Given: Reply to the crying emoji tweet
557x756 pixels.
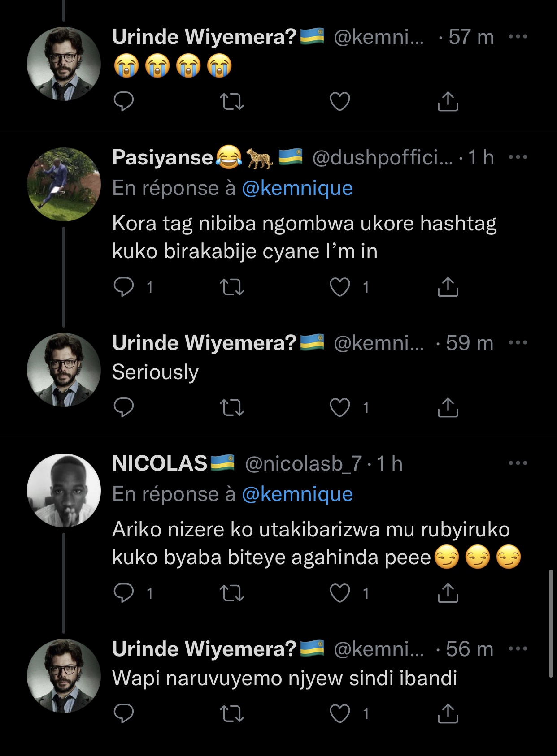Looking at the screenshot, I should 124,101.
